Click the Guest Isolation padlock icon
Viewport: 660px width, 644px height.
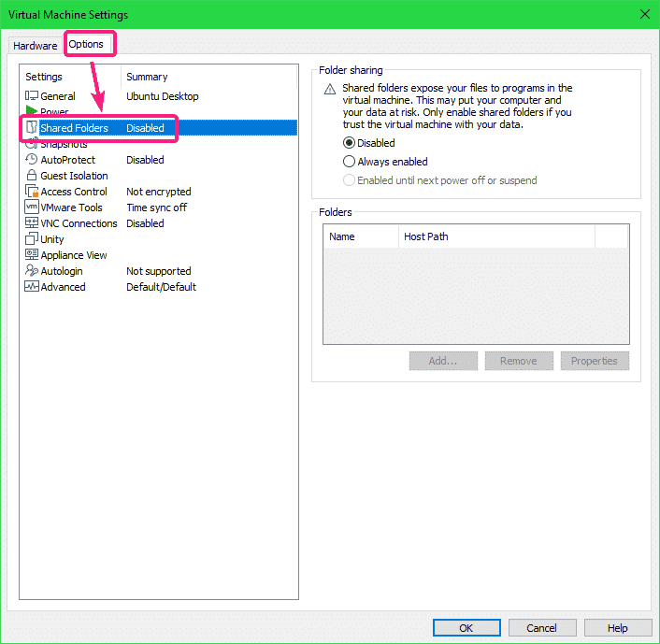[x=32, y=175]
